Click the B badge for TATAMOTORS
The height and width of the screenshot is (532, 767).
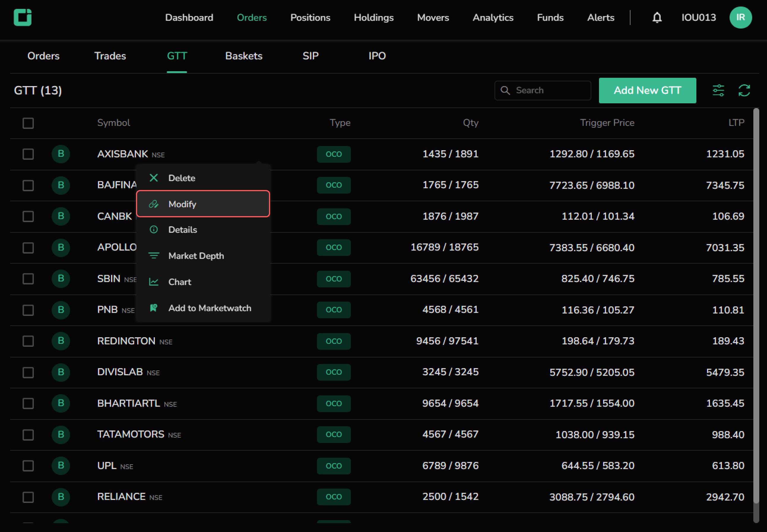pos(61,434)
